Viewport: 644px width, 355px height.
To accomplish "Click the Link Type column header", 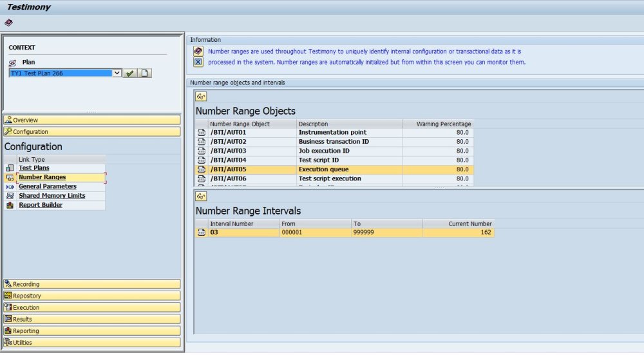I will [x=61, y=159].
